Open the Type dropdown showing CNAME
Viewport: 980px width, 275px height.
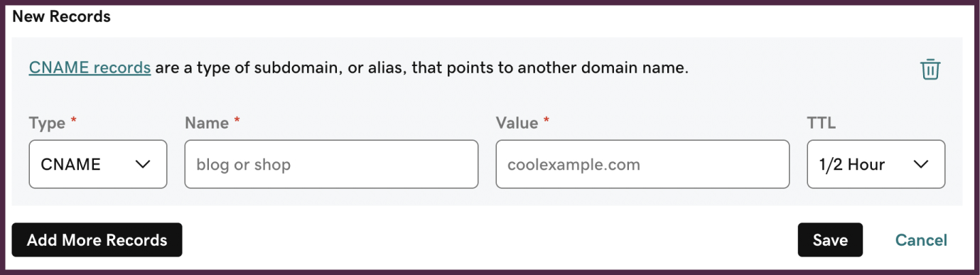[98, 164]
